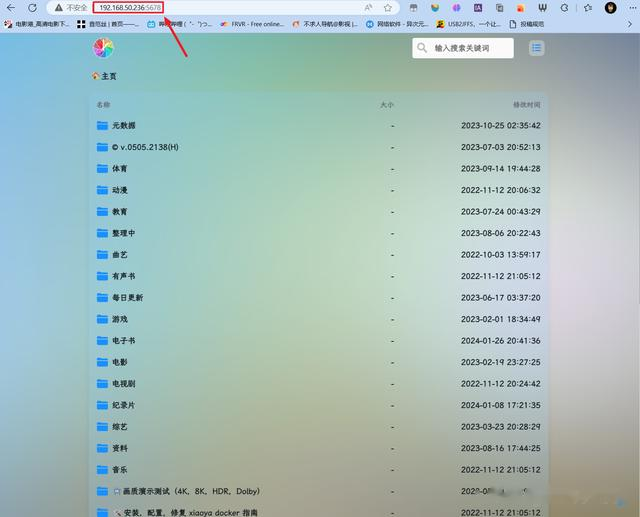Open the 整理中 folder
This screenshot has width=640, height=517.
[318, 233]
